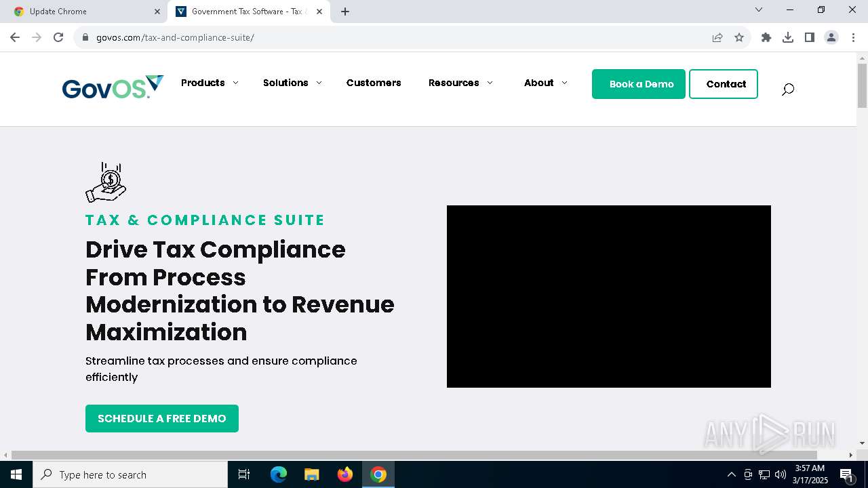Screen dimensions: 868x488
Task: Click the Windows taskbar search box
Action: click(x=130, y=474)
